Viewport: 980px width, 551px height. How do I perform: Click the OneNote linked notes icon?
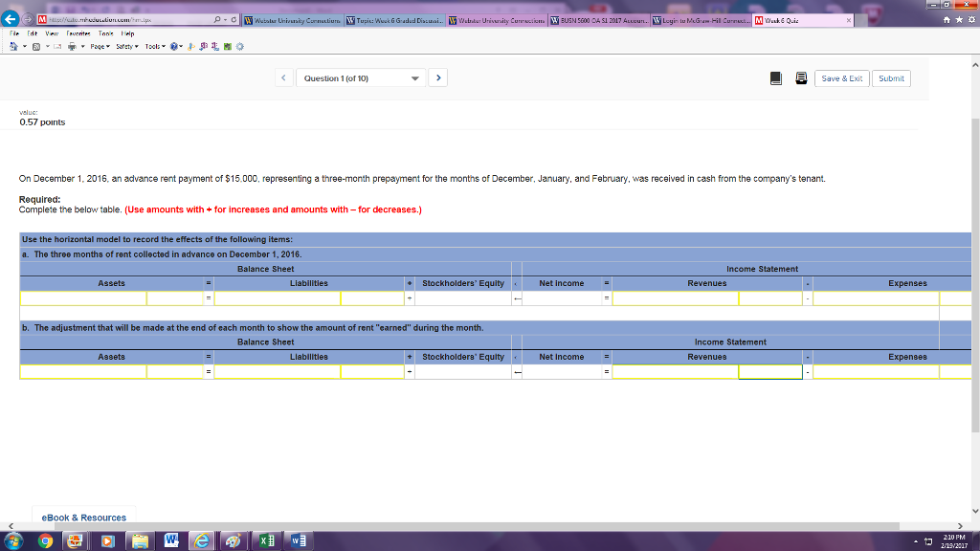click(215, 46)
